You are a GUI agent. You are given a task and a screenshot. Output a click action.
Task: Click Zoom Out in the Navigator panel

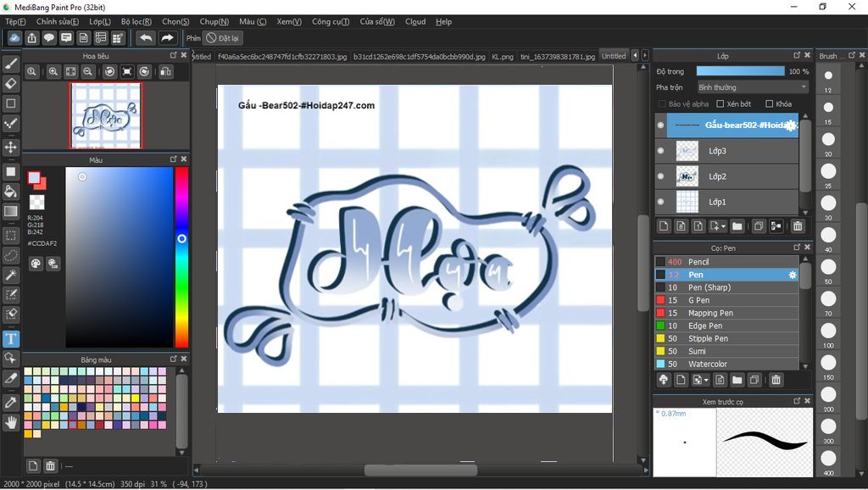(x=87, y=71)
